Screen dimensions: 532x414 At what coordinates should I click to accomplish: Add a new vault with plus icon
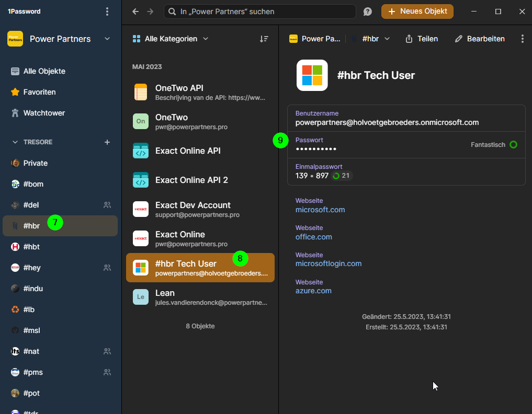tap(107, 142)
